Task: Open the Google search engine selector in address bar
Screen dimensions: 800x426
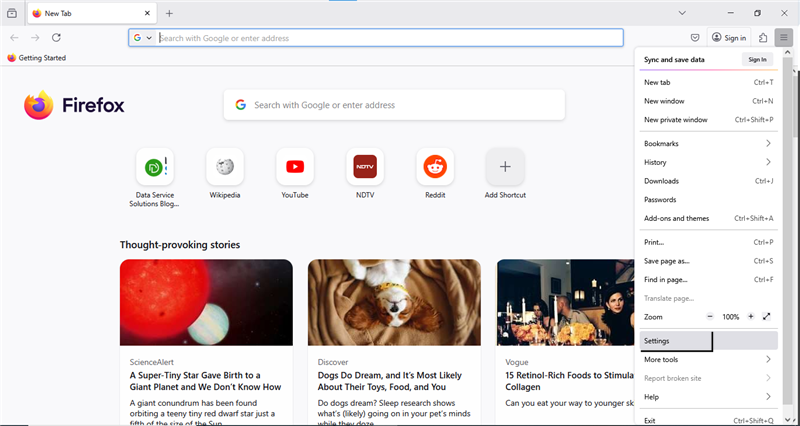Action: pyautogui.click(x=143, y=38)
